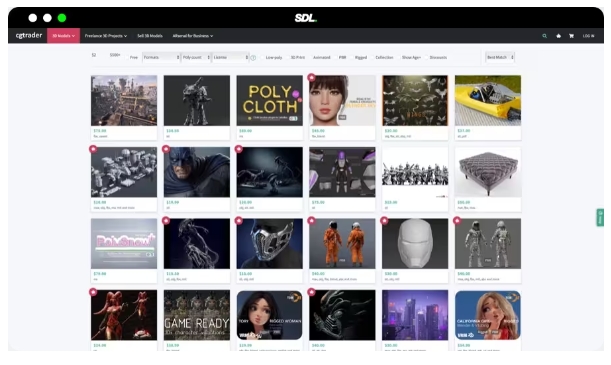
Task: Open the gray sci-fi buildings kit thumbnail
Action: pos(124,172)
